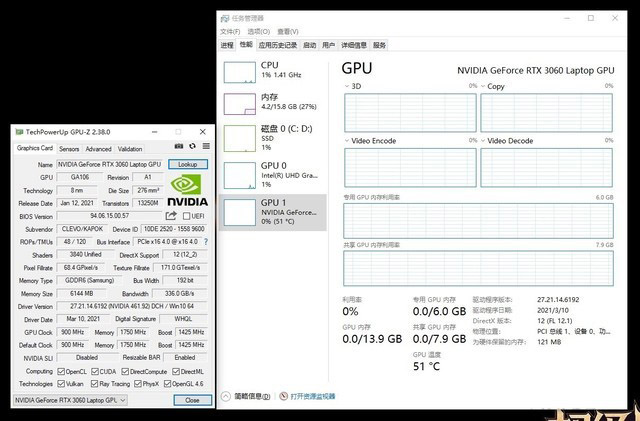Image resolution: width=640 pixels, height=421 pixels.
Task: Toggle the DirectCompute checkbox
Action: click(125, 372)
